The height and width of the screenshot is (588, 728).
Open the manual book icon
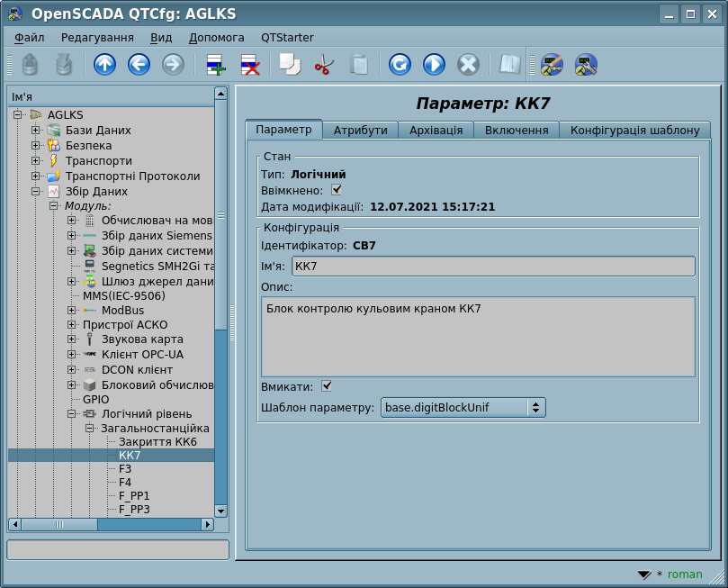(510, 65)
